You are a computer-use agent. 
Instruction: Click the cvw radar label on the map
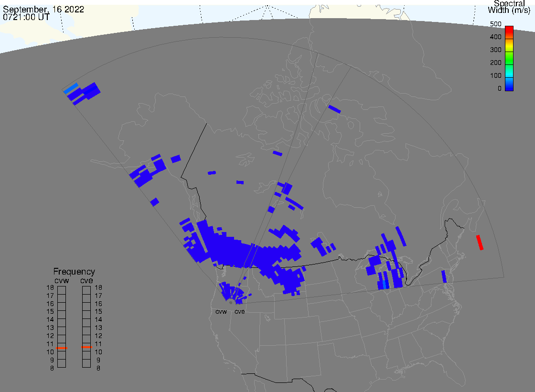[221, 311]
